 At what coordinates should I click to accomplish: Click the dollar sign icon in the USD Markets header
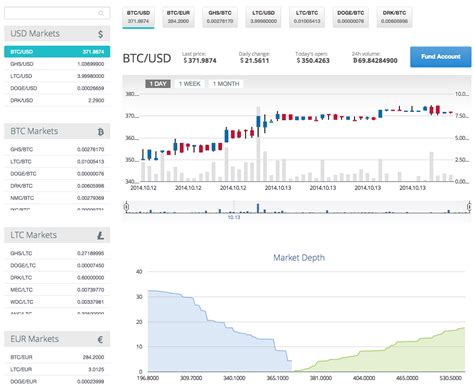coord(101,34)
